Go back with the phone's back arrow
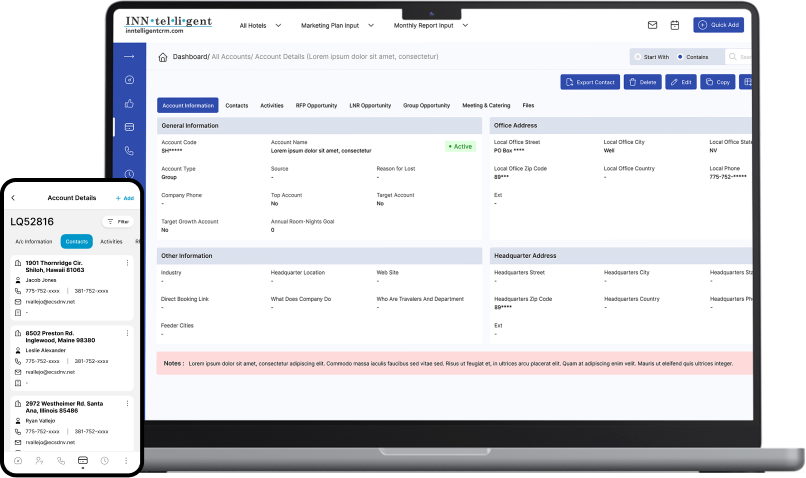 [x=13, y=198]
